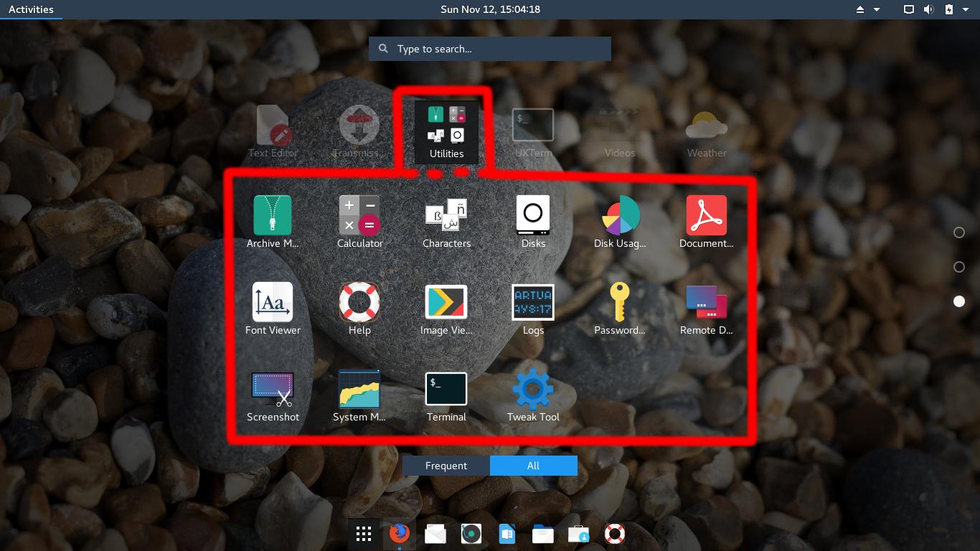Open the Characters app
Image resolution: width=980 pixels, height=551 pixels.
tap(446, 215)
